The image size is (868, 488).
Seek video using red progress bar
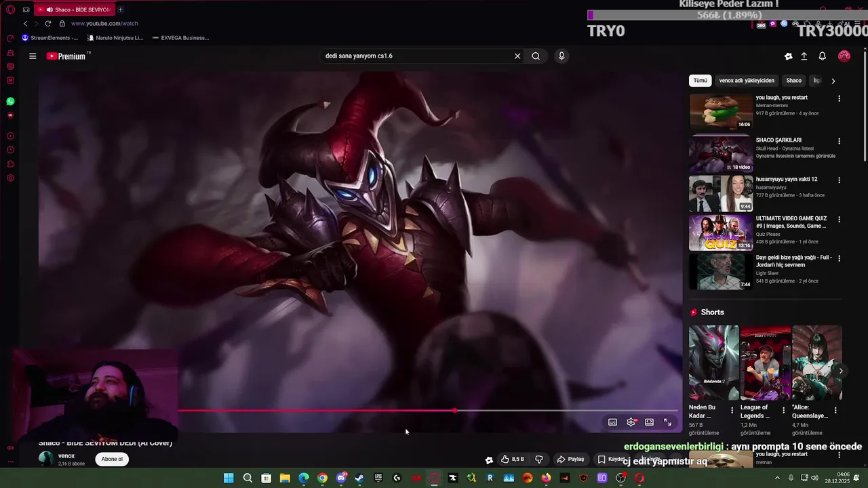428,411
